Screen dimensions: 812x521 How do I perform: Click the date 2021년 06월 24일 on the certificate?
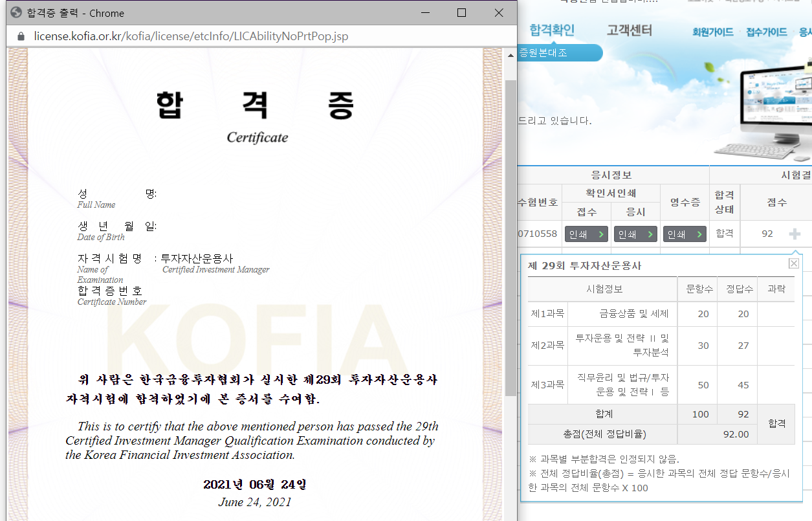255,485
